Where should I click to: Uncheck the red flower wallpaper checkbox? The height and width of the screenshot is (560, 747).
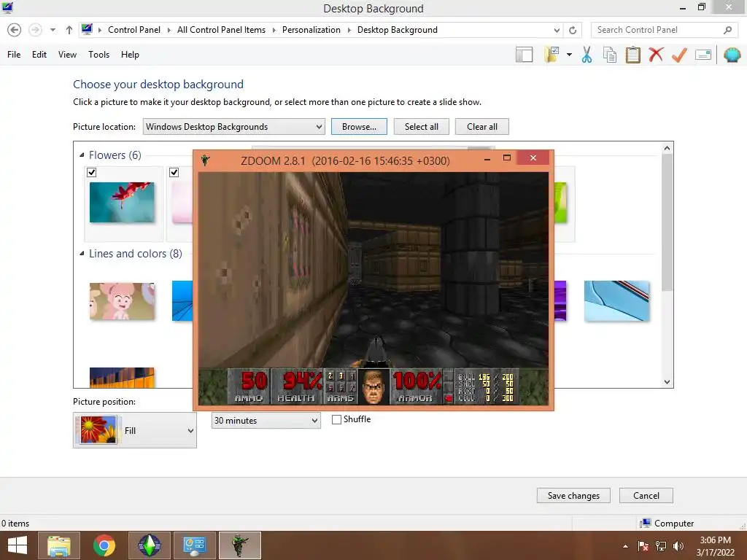(x=92, y=172)
